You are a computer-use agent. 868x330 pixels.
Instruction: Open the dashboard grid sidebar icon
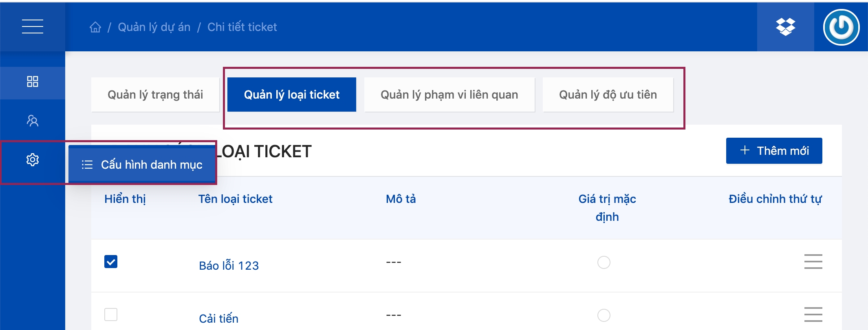click(33, 81)
